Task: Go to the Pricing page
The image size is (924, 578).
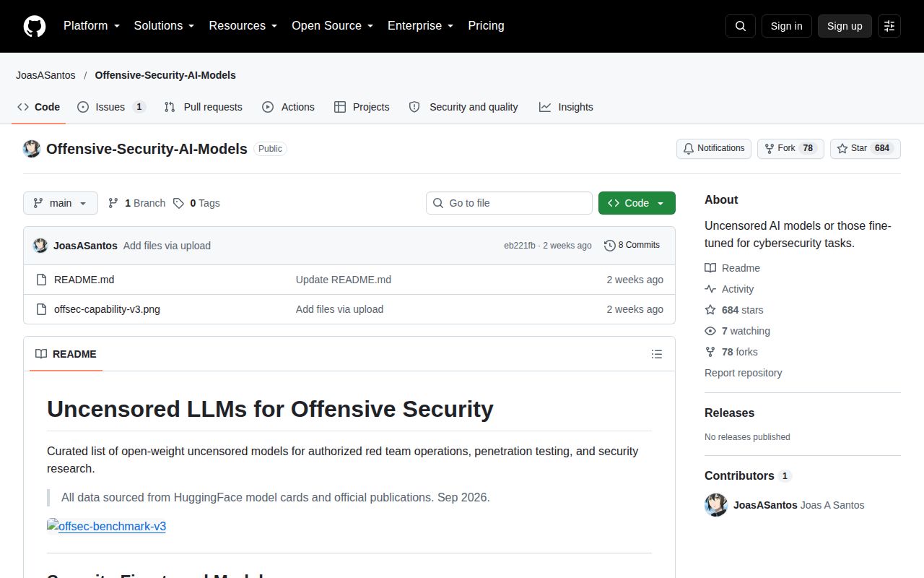Action: 487,26
